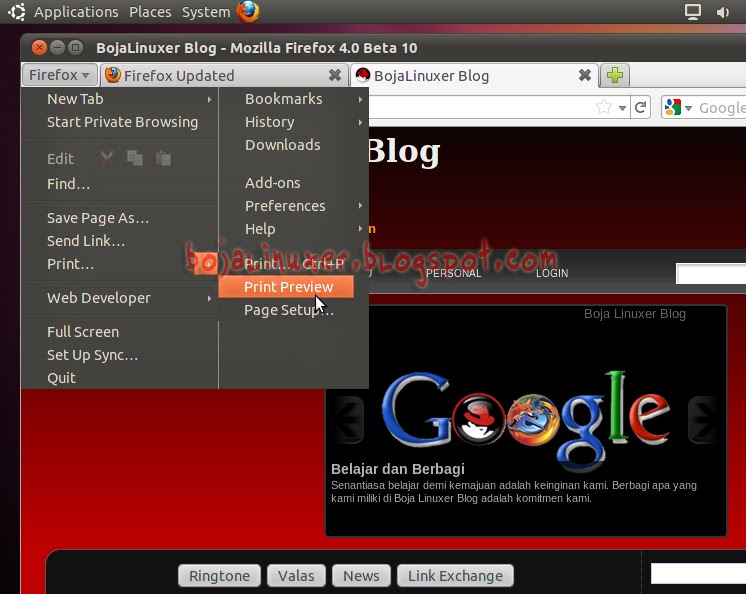Open the Applications menu
746x594 pixels.
click(76, 11)
